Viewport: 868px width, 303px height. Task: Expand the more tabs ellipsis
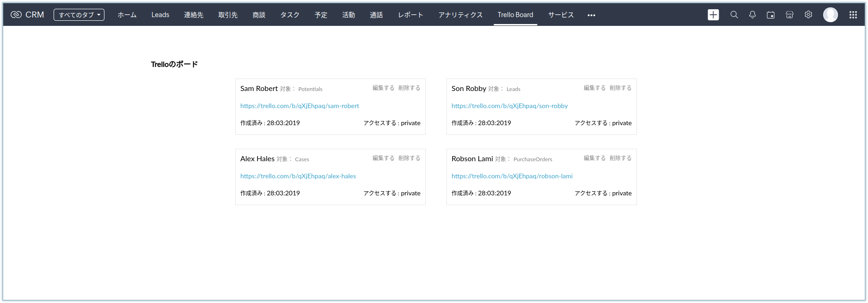[591, 15]
